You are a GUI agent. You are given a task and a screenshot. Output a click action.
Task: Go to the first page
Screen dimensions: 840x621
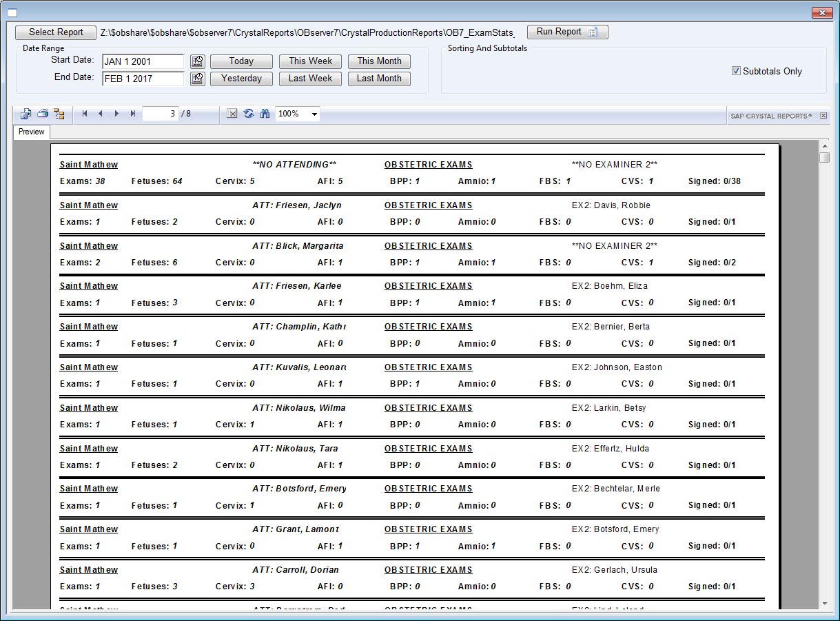85,114
